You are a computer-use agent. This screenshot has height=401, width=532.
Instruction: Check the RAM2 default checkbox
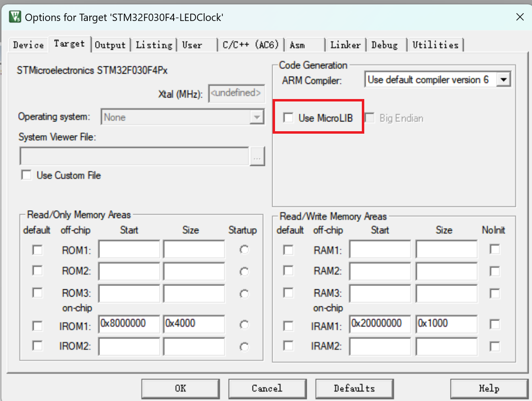288,271
